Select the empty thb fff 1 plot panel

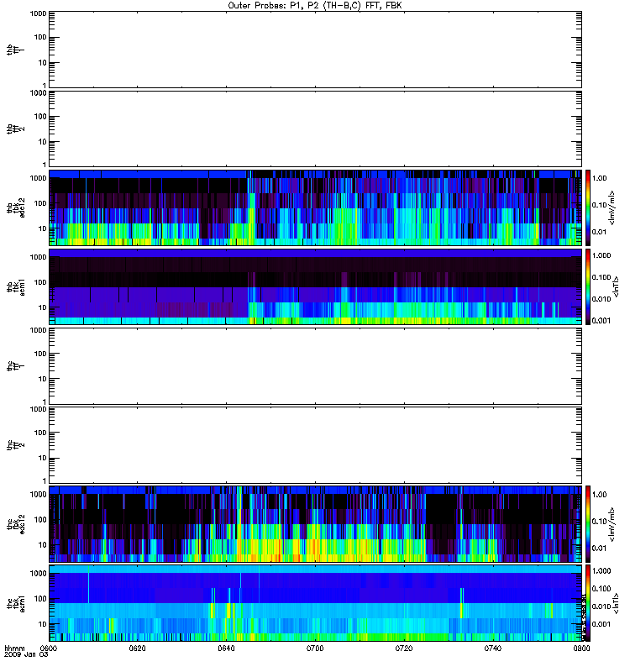(x=315, y=50)
